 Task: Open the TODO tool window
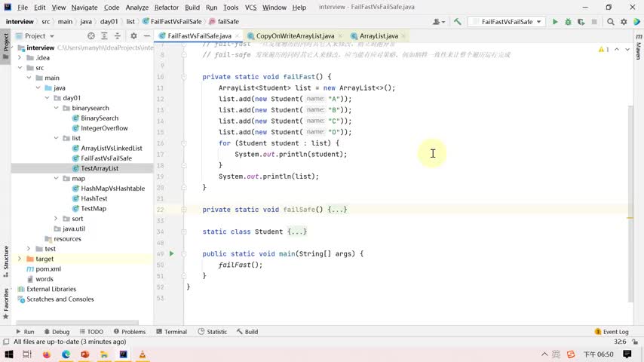pyautogui.click(x=91, y=332)
